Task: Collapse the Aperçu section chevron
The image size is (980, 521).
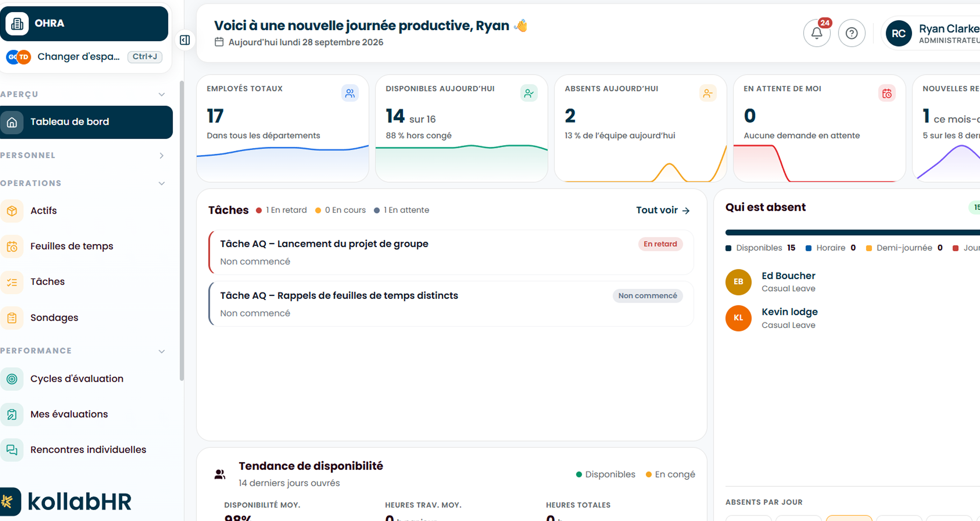Action: tap(162, 94)
